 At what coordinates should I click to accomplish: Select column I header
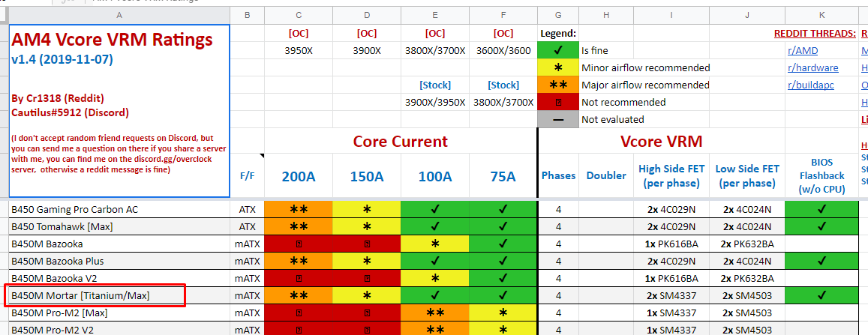click(x=671, y=16)
